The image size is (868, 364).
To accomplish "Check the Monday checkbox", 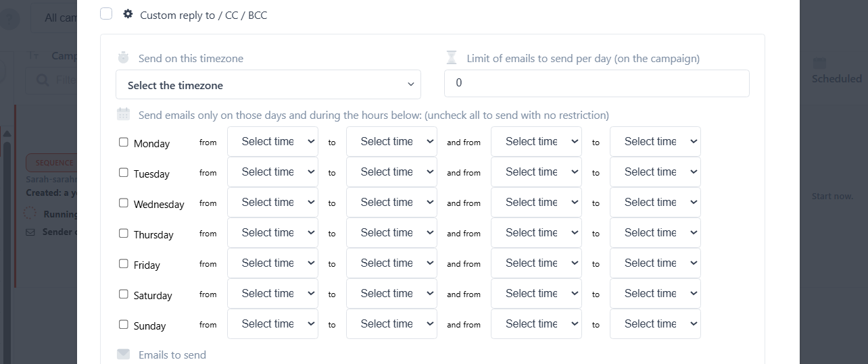I will coord(124,142).
